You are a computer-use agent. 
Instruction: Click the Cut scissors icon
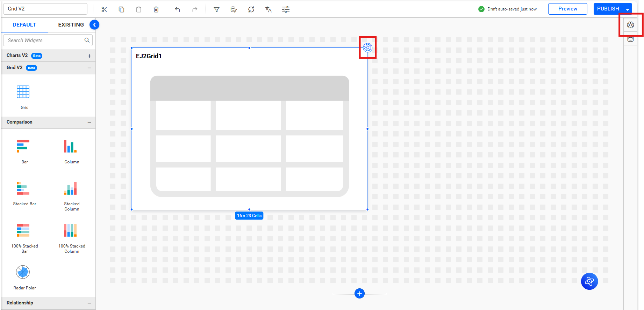(104, 9)
